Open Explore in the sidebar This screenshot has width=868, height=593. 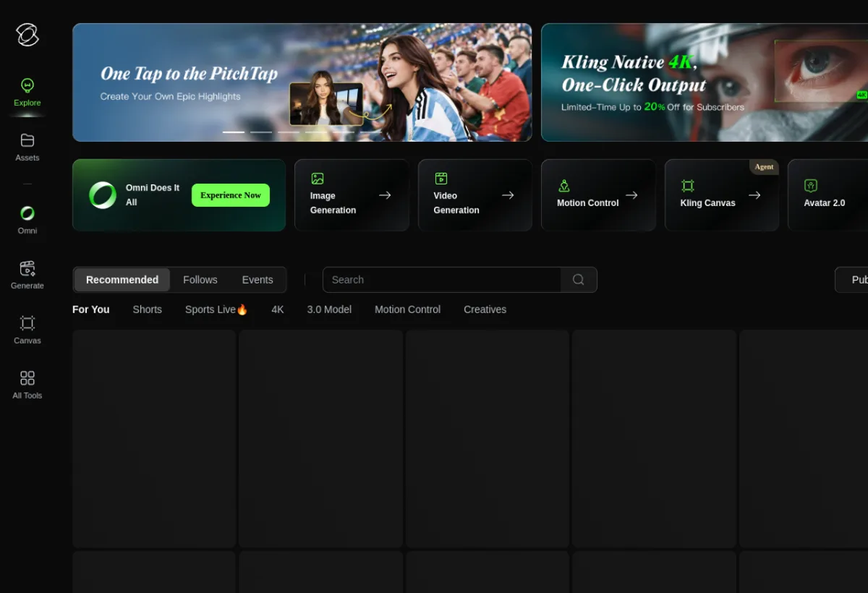[x=27, y=93]
